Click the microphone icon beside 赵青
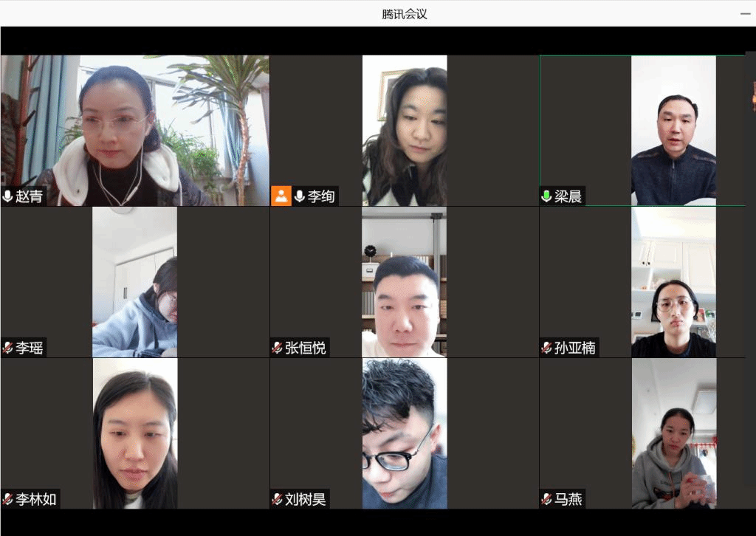The width and height of the screenshot is (756, 536). [x=8, y=196]
